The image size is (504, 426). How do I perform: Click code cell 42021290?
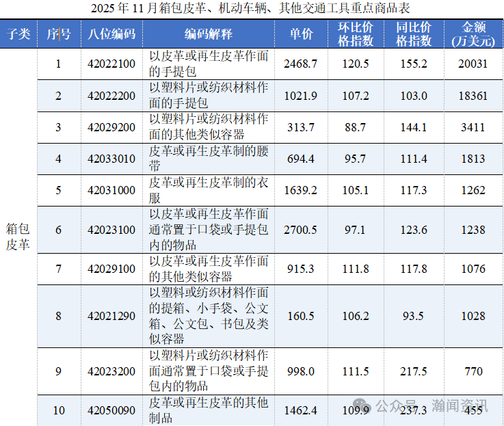pos(111,316)
